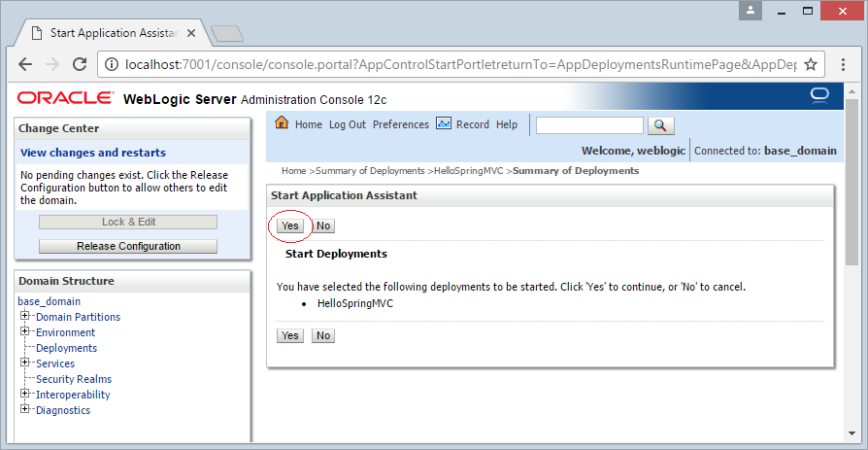
Task: Open the Interoperability link in tree
Action: [73, 395]
